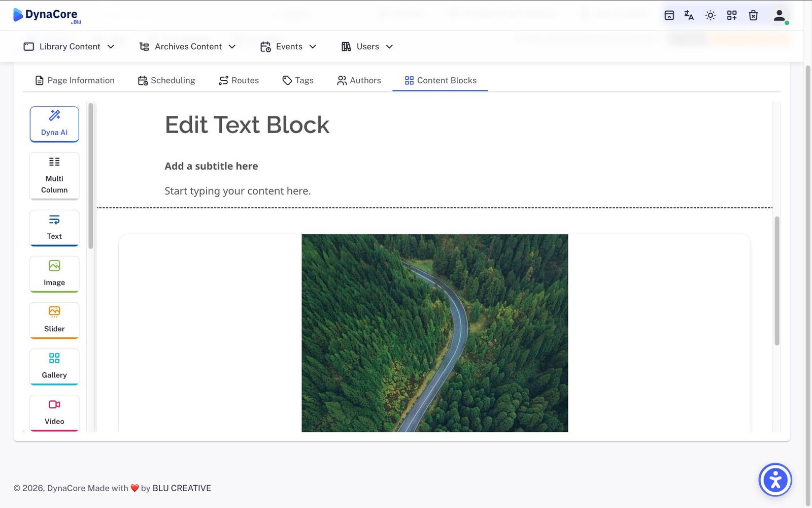Go to the Routes tab
This screenshot has height=508, width=812.
coord(239,80)
